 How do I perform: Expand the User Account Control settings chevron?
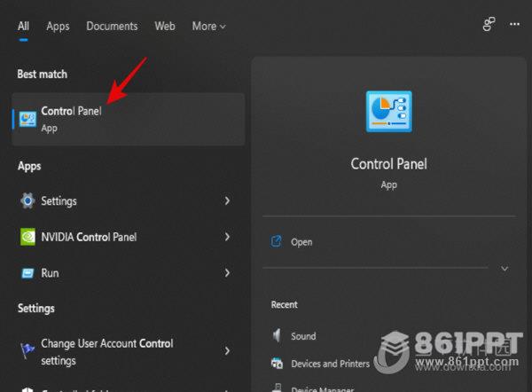click(227, 350)
